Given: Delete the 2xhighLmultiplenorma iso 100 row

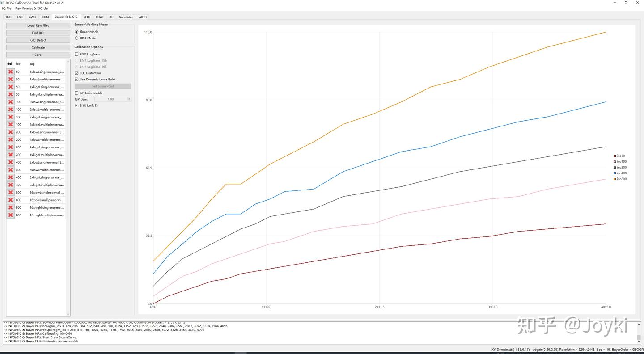Looking at the screenshot, I should tap(10, 124).
